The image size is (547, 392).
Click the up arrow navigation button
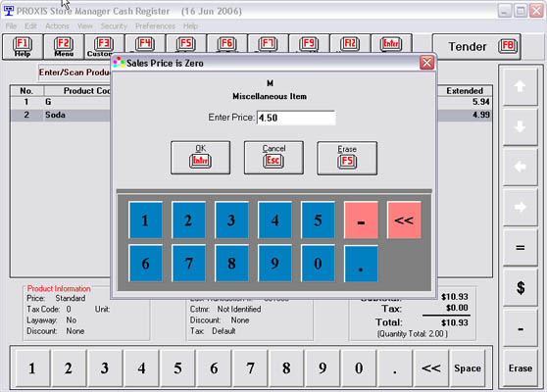click(x=520, y=86)
